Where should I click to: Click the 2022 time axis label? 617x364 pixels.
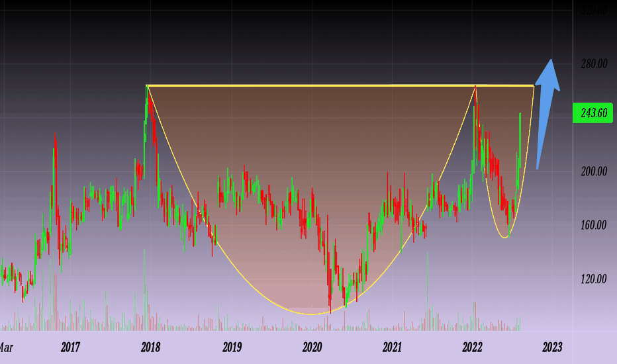(472, 347)
